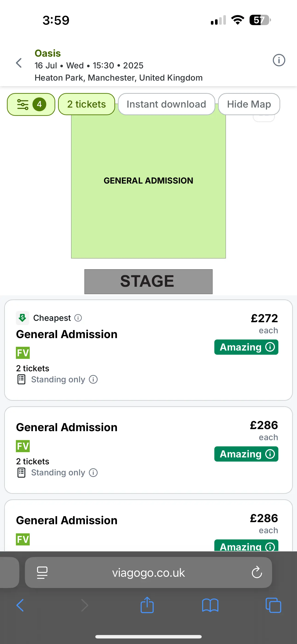
Task: Navigate back with Safari back arrow
Action: point(20,605)
